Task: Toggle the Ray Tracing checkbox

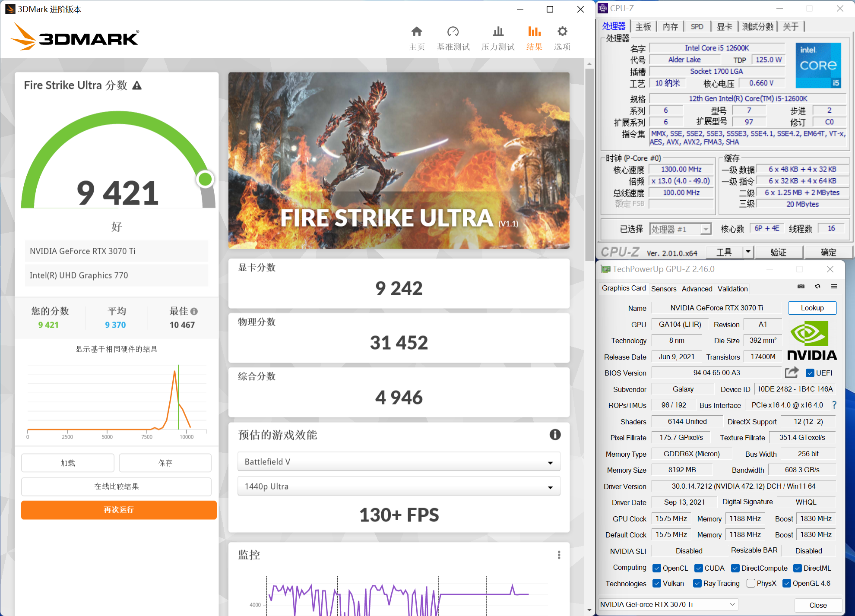Action: tap(697, 584)
